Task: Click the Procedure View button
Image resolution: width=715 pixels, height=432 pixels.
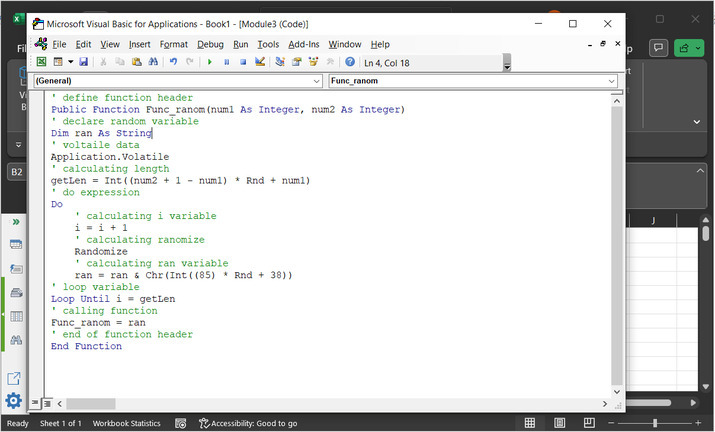Action: (35, 403)
